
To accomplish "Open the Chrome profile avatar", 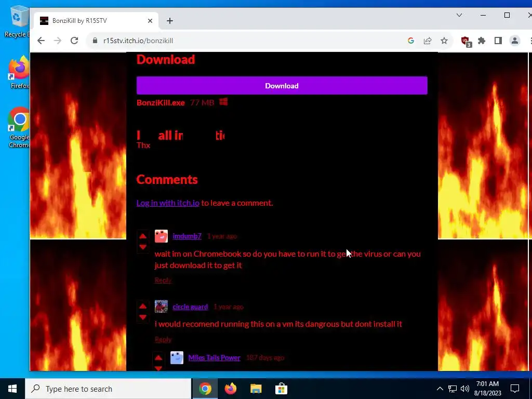I will pyautogui.click(x=515, y=41).
